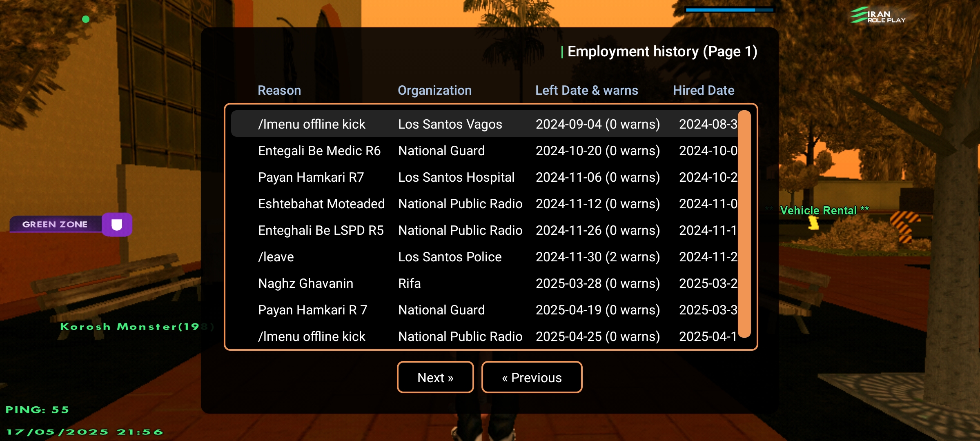
Task: Select the Payan Hamkari R7 reason
Action: [x=311, y=177]
